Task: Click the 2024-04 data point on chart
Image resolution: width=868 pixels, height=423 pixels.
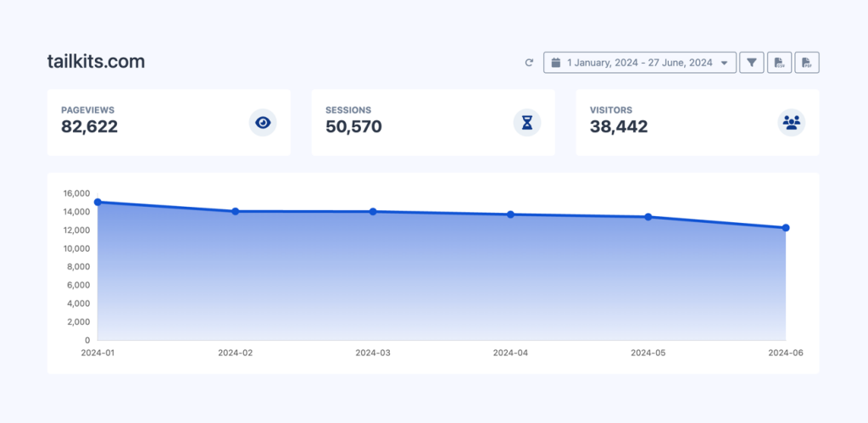Action: point(510,214)
